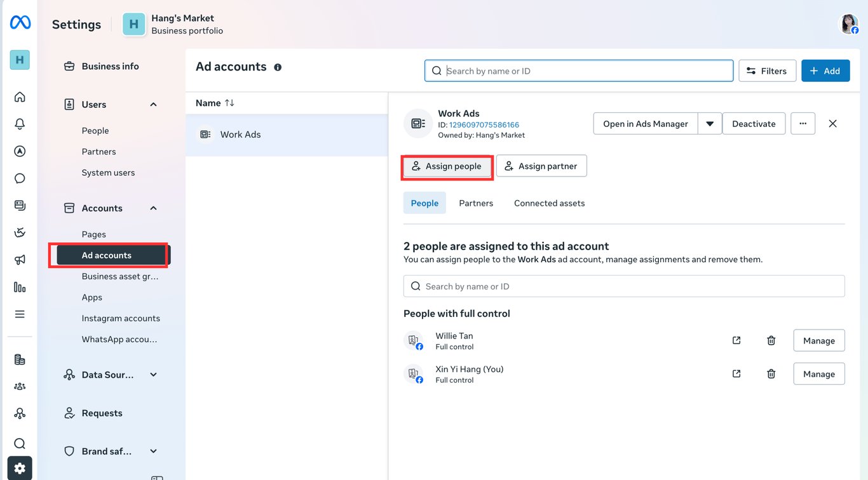The height and width of the screenshot is (480, 868).
Task: Click the Assign partner button
Action: click(541, 166)
